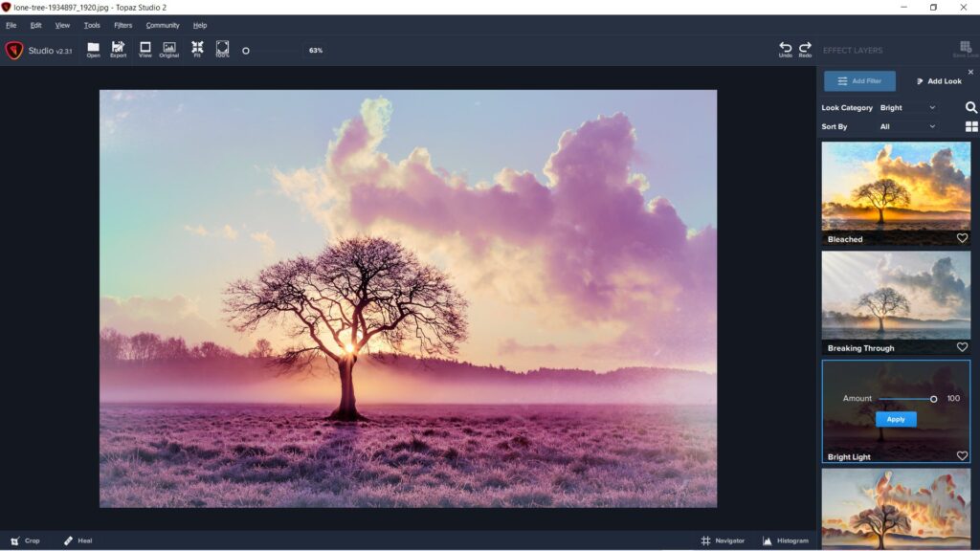
Task: Select the painterly look thumbnail below Bright Light
Action: pyautogui.click(x=896, y=509)
